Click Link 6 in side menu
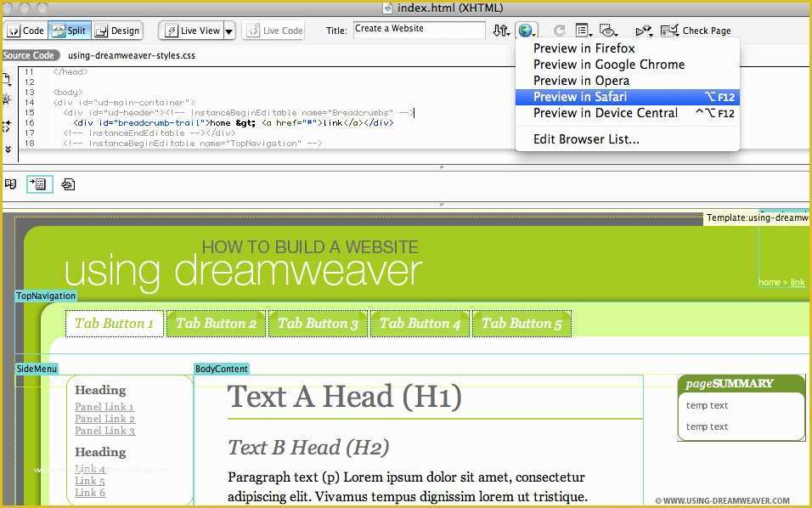The height and width of the screenshot is (508, 812). (x=90, y=493)
